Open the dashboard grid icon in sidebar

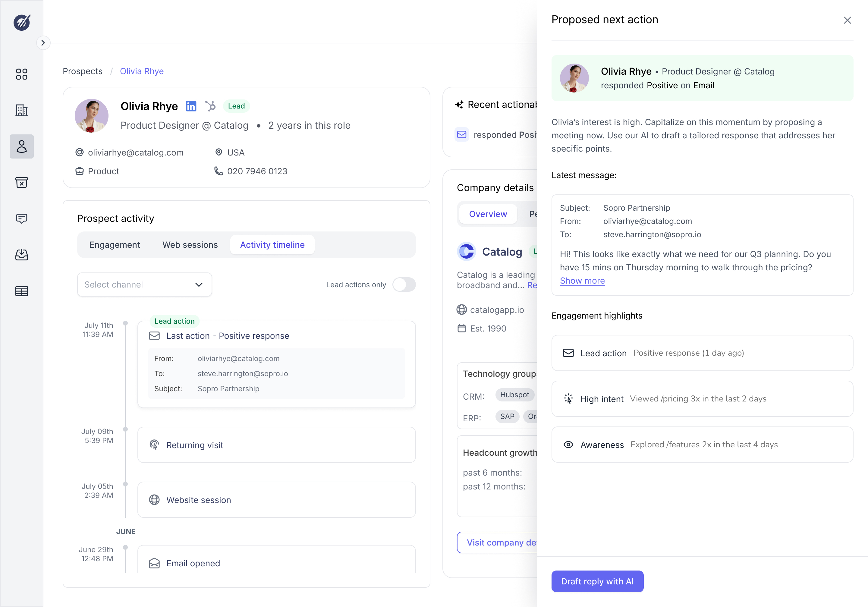(21, 74)
